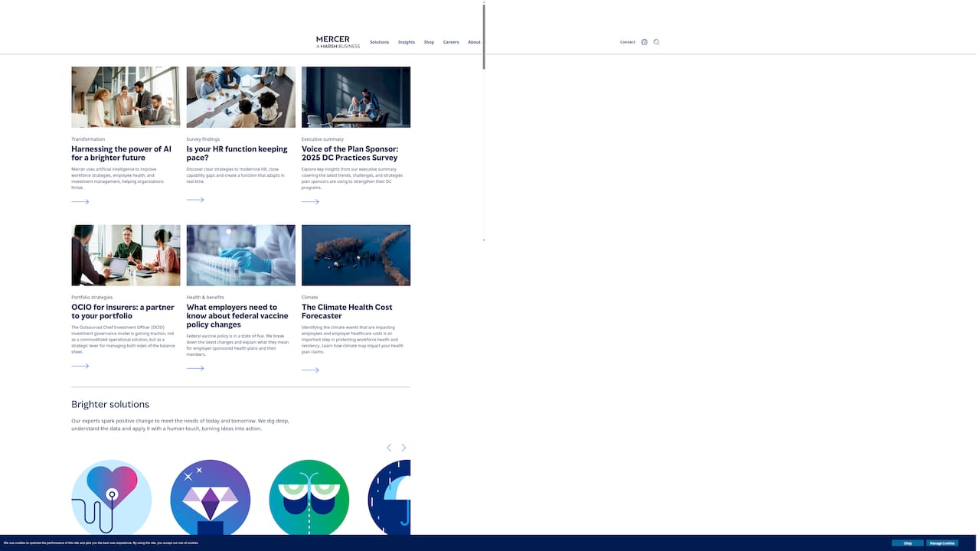Select the heart illustration in Brighter solutions
The image size is (980, 551).
[111, 497]
